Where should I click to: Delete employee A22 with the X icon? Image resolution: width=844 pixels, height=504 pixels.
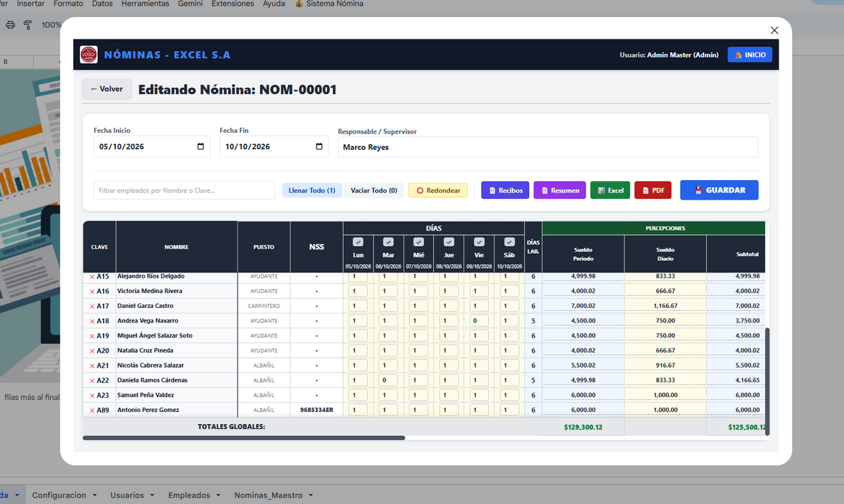[92, 380]
